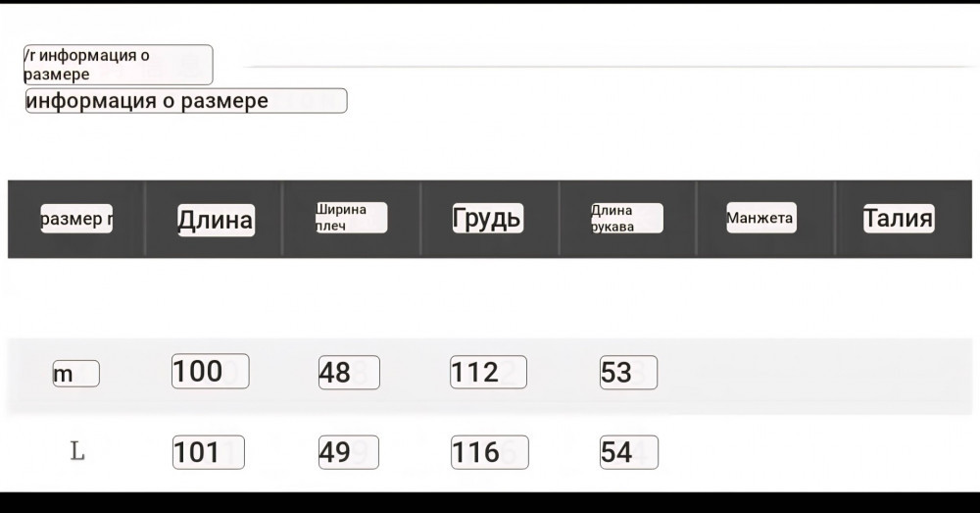
Task: Select the "Манжета" column header
Action: [x=760, y=218]
